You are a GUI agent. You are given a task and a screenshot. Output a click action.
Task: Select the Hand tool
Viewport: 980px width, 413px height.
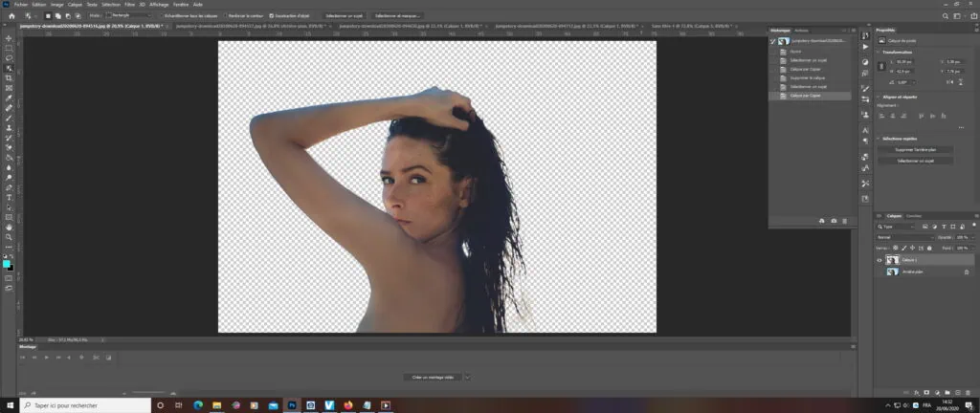[9, 227]
